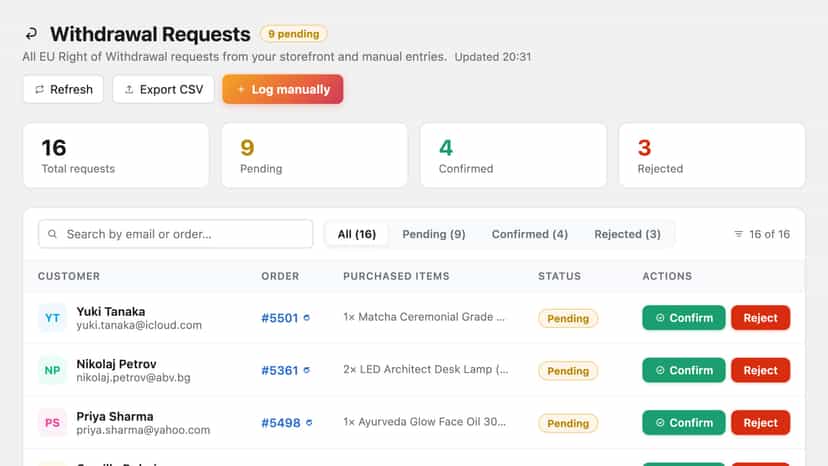Click the 9 Pending summary card
828x466 pixels.
click(x=315, y=155)
